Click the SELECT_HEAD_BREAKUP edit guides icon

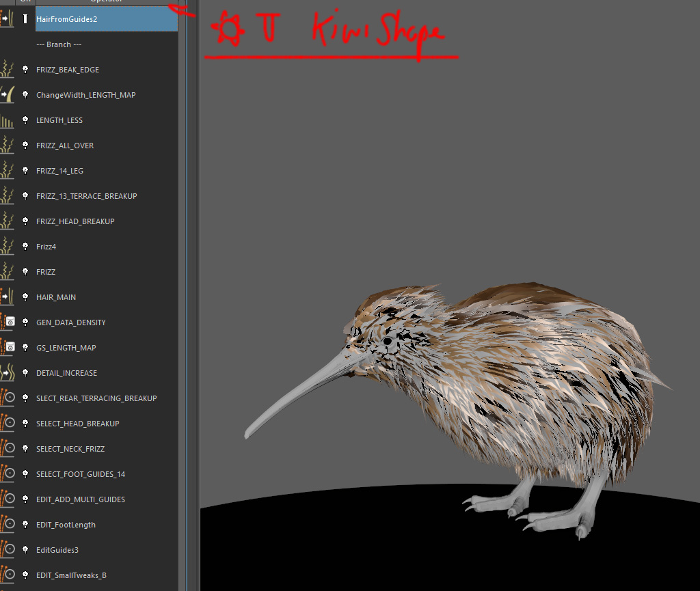coord(8,424)
